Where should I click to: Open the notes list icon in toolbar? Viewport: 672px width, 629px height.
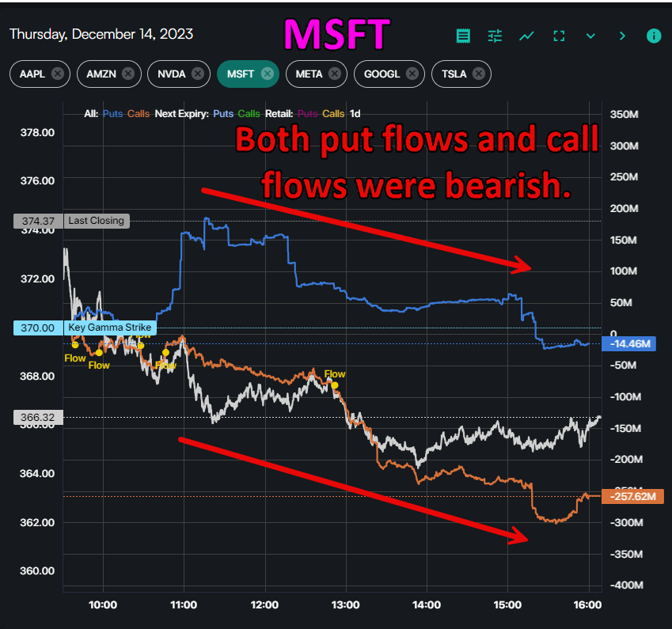[x=463, y=36]
